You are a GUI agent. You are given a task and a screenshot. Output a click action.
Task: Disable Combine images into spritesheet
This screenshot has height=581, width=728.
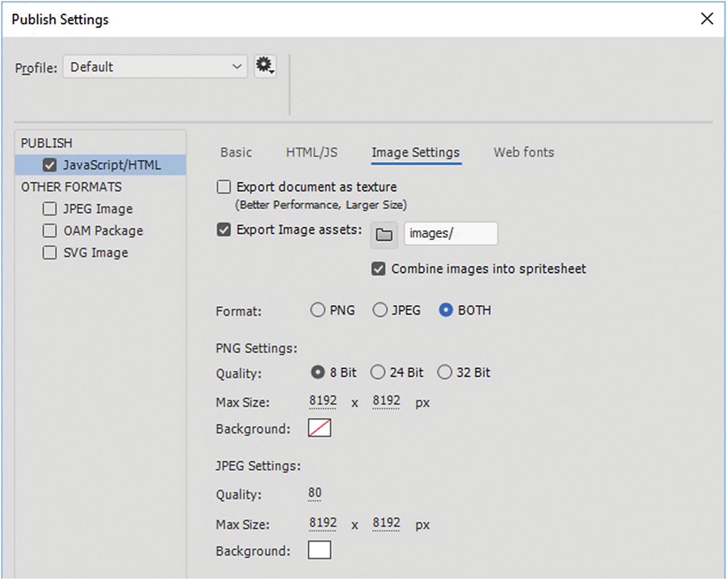(x=379, y=269)
